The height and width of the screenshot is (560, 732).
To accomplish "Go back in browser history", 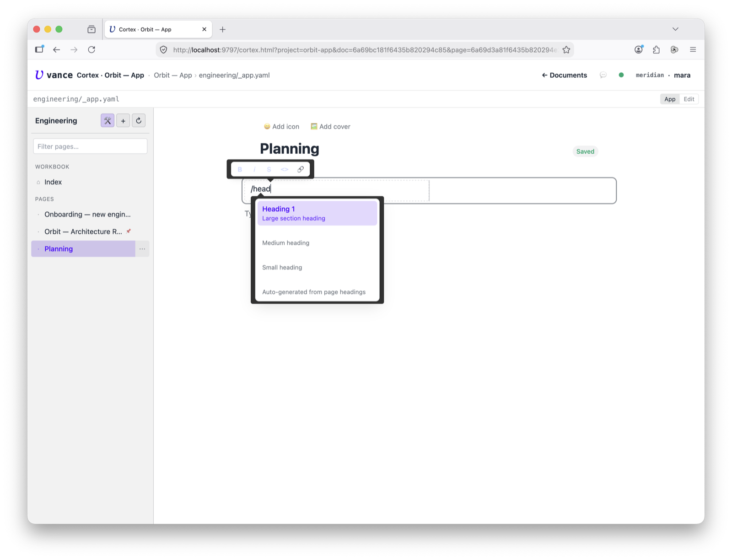I will (x=56, y=49).
